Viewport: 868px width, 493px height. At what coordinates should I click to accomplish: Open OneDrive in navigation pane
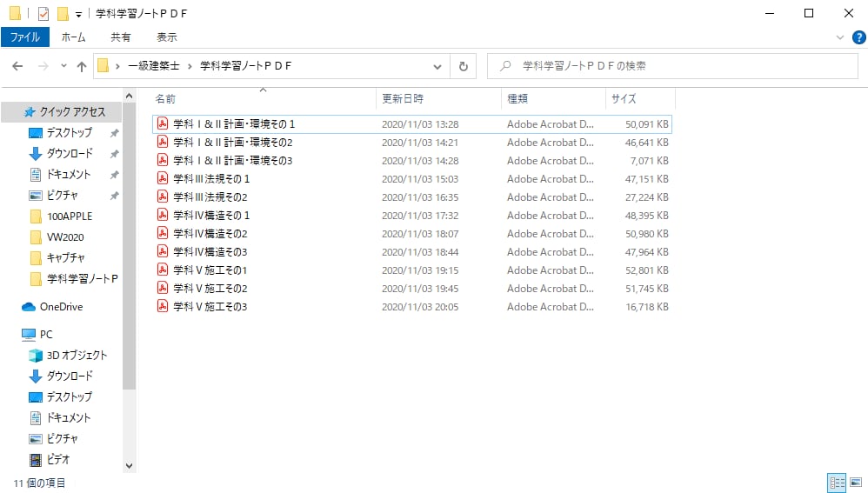[61, 307]
